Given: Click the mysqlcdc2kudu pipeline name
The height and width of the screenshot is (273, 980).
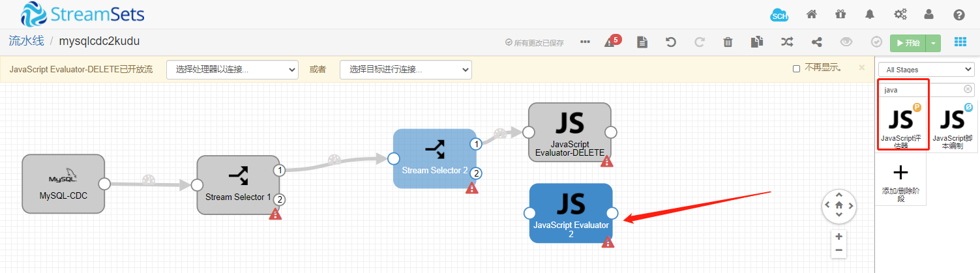Looking at the screenshot, I should click(99, 41).
